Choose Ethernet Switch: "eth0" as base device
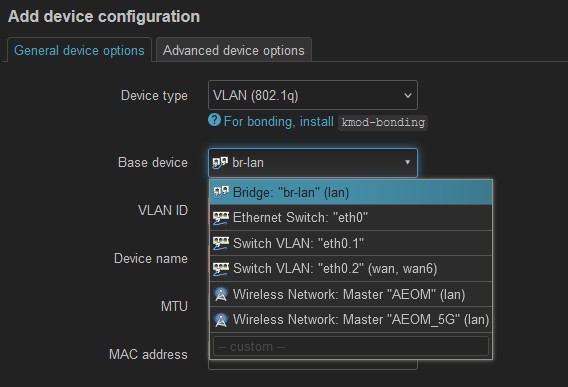The image size is (568, 387). [x=351, y=218]
